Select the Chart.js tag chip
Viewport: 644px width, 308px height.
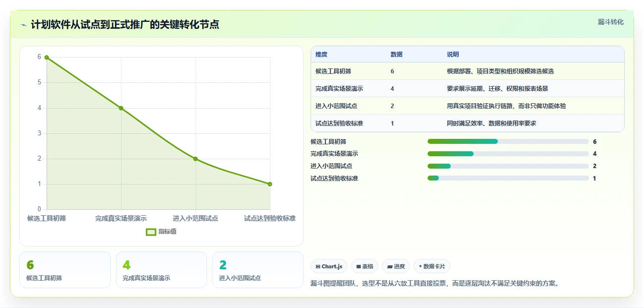tap(329, 266)
